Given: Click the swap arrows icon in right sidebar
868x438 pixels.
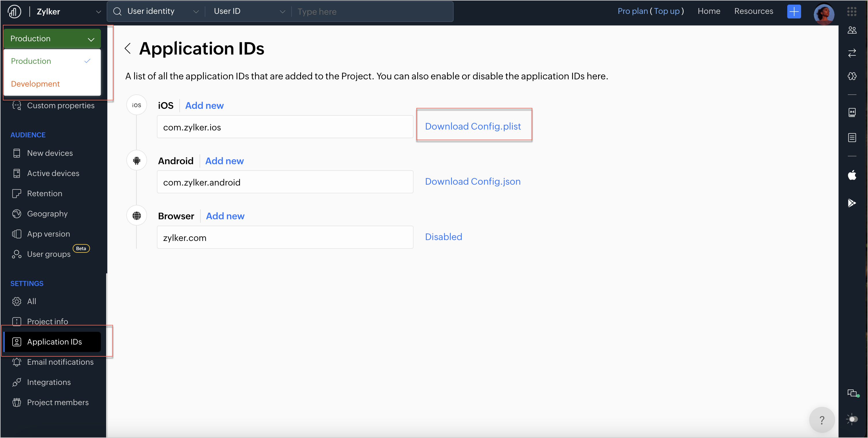Looking at the screenshot, I should click(852, 53).
